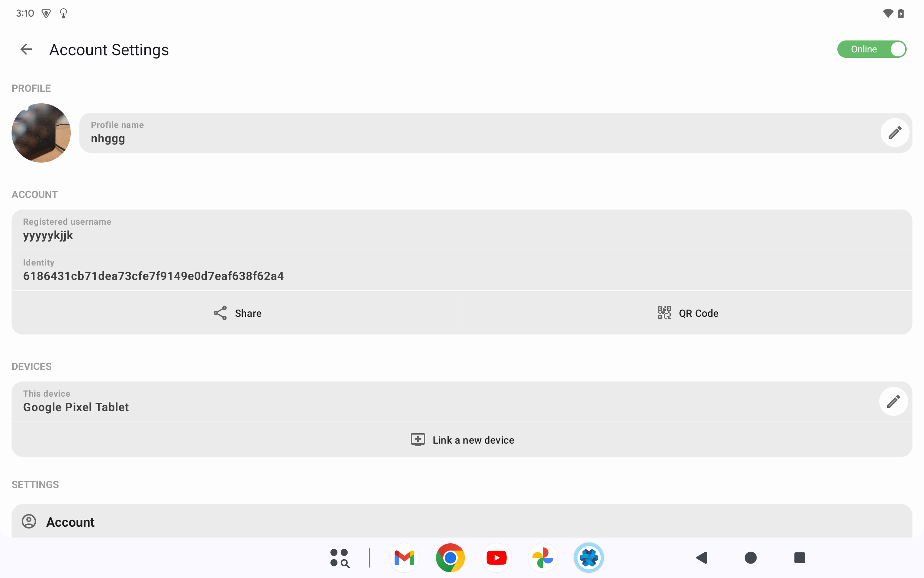Launch YouTube from the taskbar
This screenshot has width=924, height=578.
coord(496,558)
